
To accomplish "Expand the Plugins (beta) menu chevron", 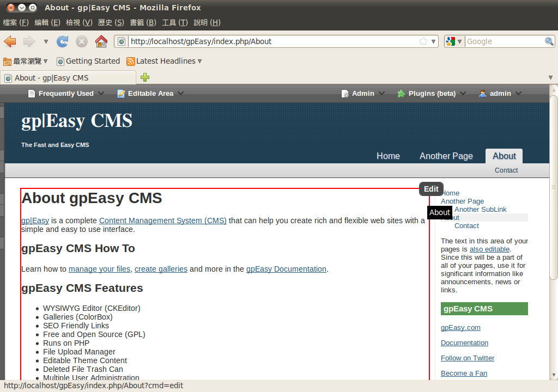I will tap(463, 93).
